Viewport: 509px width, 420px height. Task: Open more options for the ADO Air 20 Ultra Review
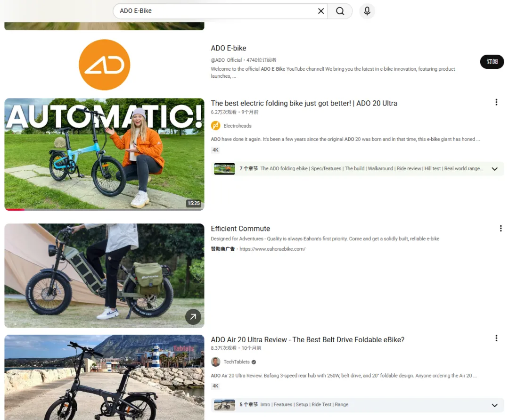pos(496,338)
